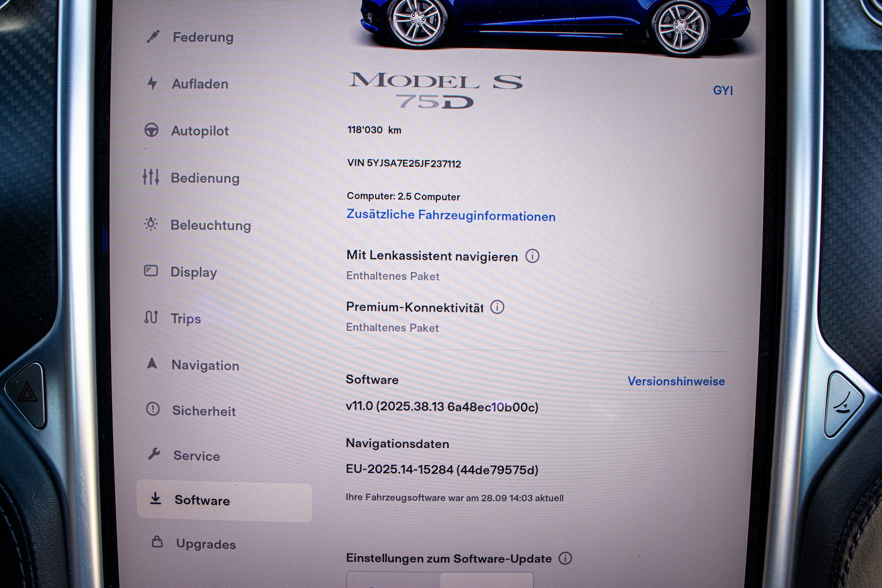Tap the Federung suspension icon
The height and width of the screenshot is (588, 882).
(153, 36)
